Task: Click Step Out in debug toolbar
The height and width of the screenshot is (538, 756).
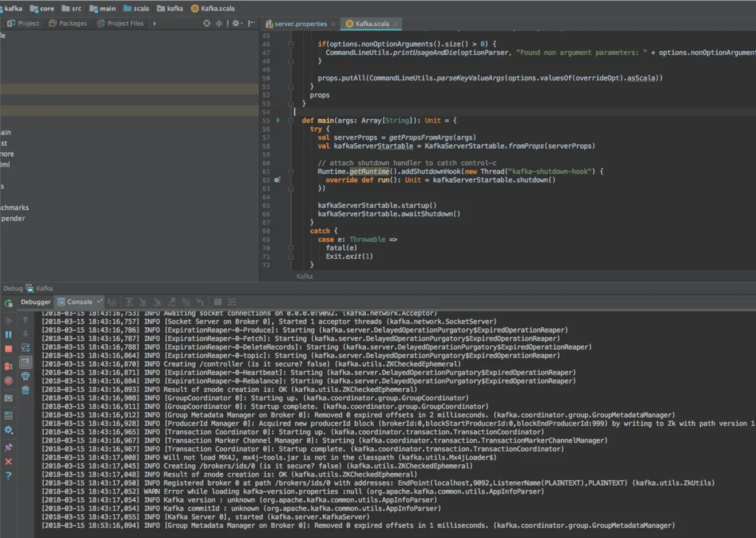Action: [x=171, y=302]
